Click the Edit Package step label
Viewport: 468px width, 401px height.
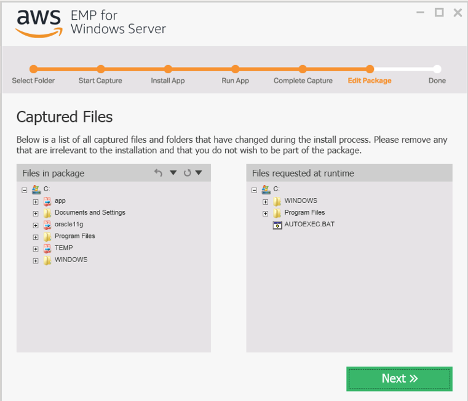click(370, 81)
